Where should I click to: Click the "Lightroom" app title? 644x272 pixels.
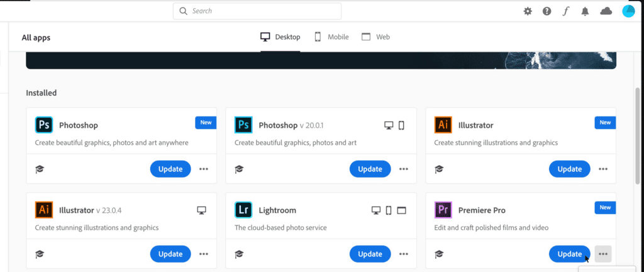pos(277,210)
